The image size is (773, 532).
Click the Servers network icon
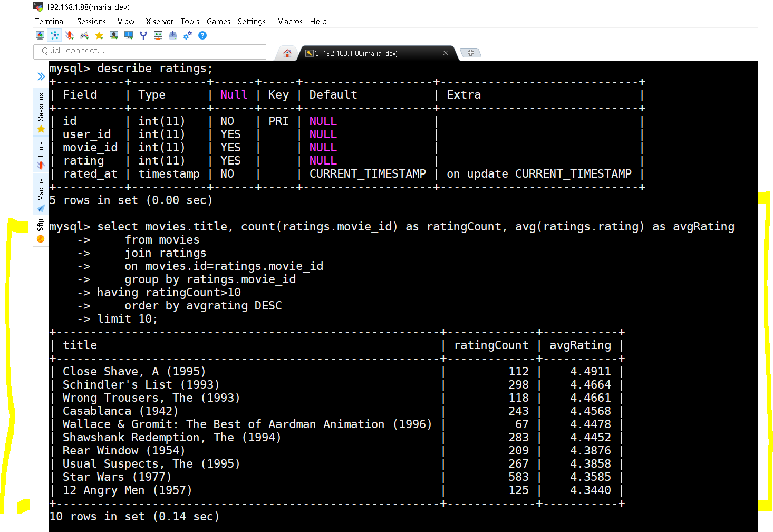[55, 35]
